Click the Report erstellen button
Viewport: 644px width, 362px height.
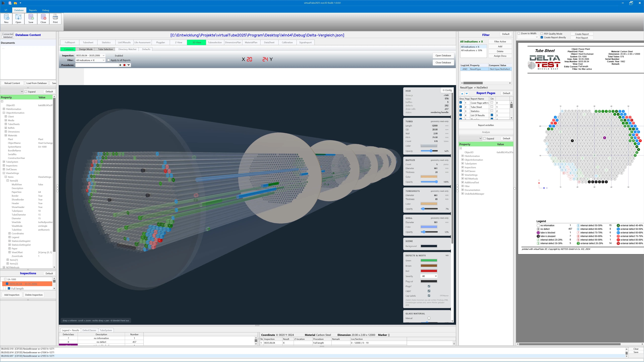pos(486,125)
